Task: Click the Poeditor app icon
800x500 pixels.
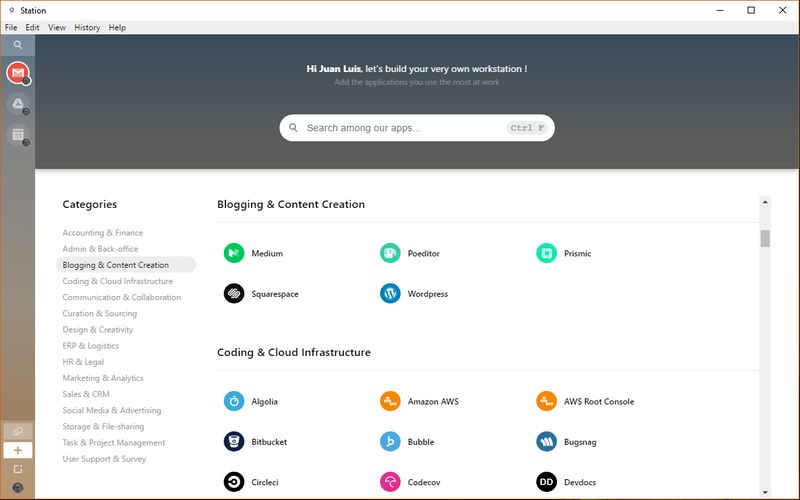Action: 390,253
